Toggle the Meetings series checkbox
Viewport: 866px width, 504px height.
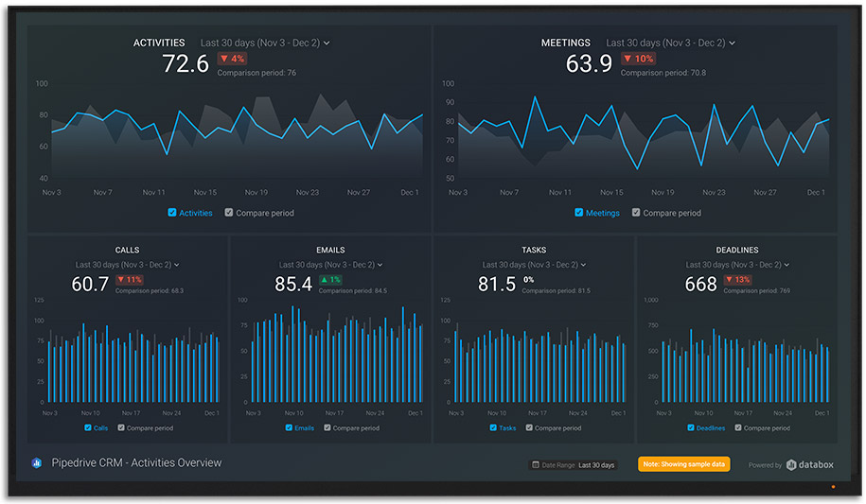click(x=579, y=213)
